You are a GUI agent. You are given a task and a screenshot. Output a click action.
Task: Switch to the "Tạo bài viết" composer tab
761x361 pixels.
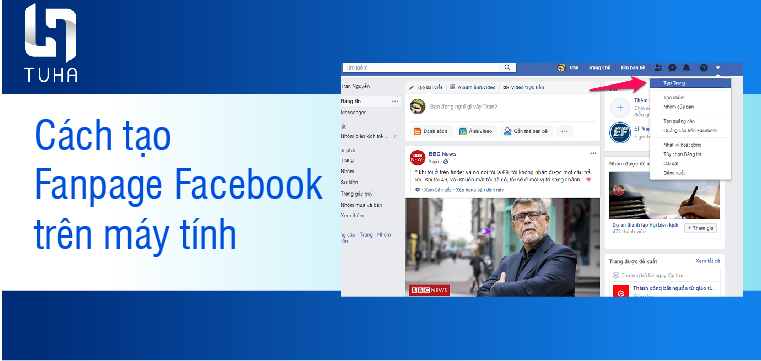point(426,87)
